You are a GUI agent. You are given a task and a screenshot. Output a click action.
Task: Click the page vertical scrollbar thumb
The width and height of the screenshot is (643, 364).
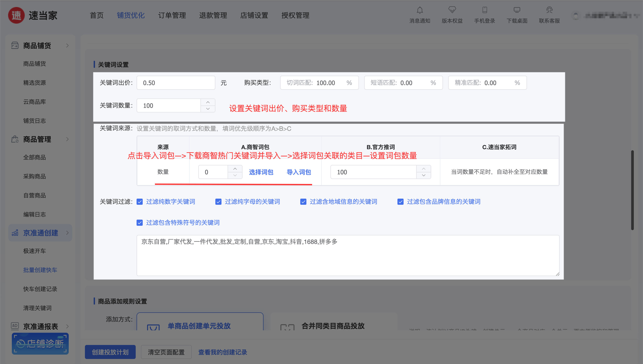point(632,190)
